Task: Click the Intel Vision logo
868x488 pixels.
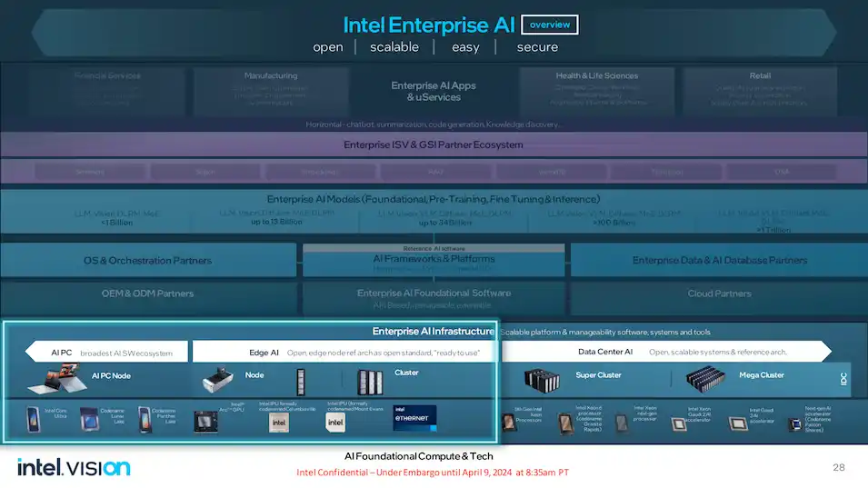Action: tap(74, 467)
